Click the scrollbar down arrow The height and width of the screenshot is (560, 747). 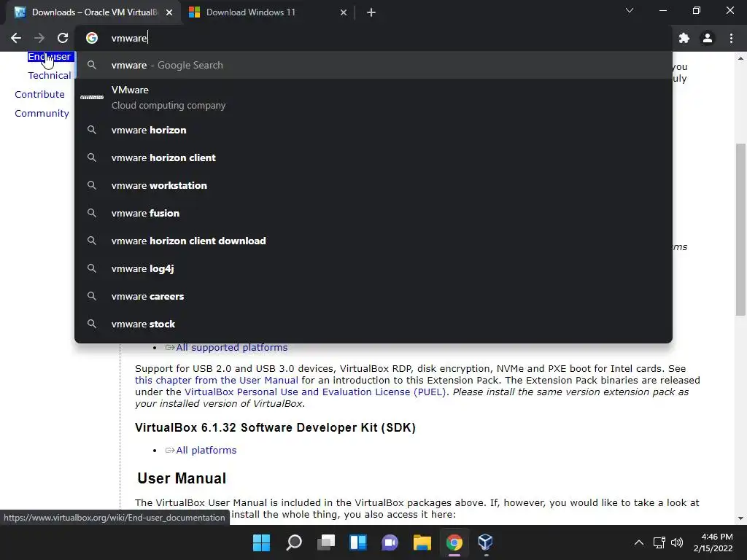point(740,518)
